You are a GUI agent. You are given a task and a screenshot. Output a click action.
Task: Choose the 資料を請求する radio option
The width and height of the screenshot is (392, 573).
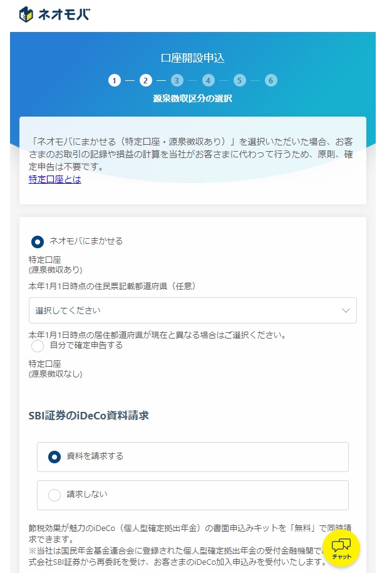point(54,457)
